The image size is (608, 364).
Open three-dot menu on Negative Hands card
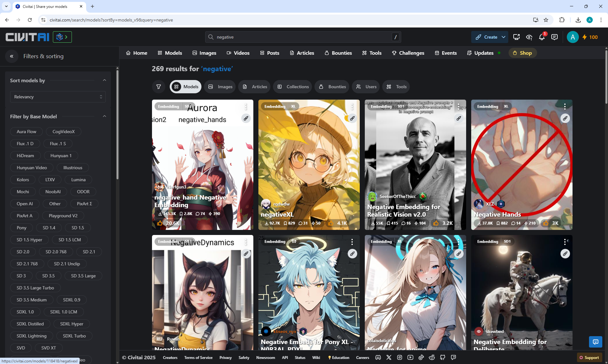point(565,107)
